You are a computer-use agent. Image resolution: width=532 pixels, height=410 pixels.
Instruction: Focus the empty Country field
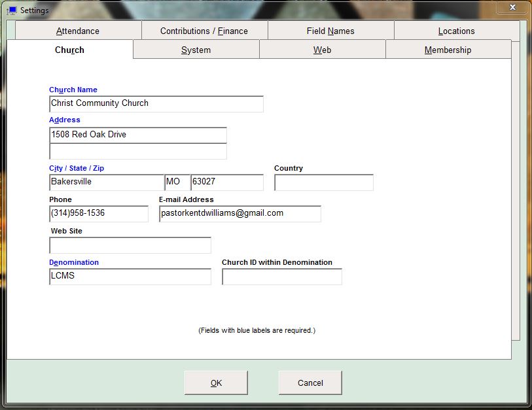(323, 182)
